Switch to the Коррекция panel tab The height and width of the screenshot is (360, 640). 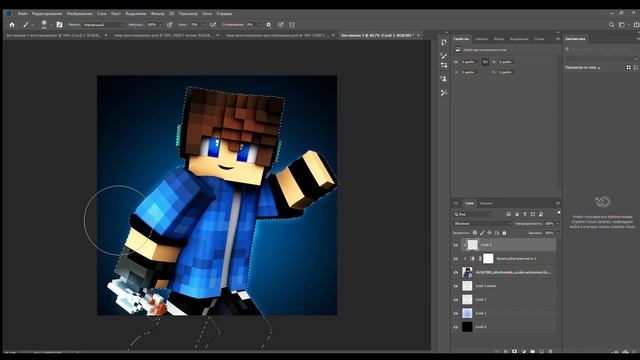pos(519,39)
